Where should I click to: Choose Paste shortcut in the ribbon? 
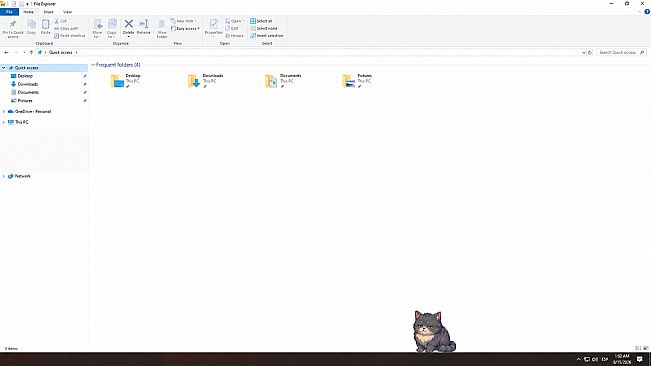coord(70,36)
